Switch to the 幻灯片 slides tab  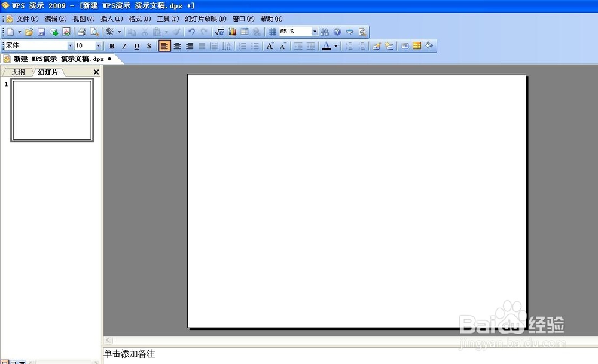point(48,72)
